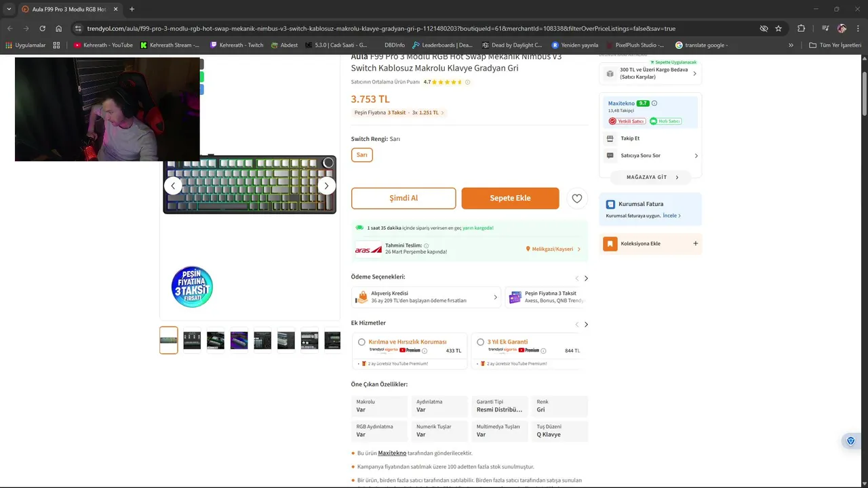Click the location pin for Melikgazi/Kayseri
The image size is (868, 488).
[x=528, y=249]
